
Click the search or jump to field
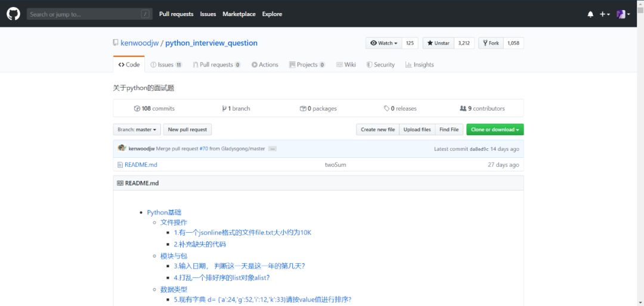(x=89, y=14)
